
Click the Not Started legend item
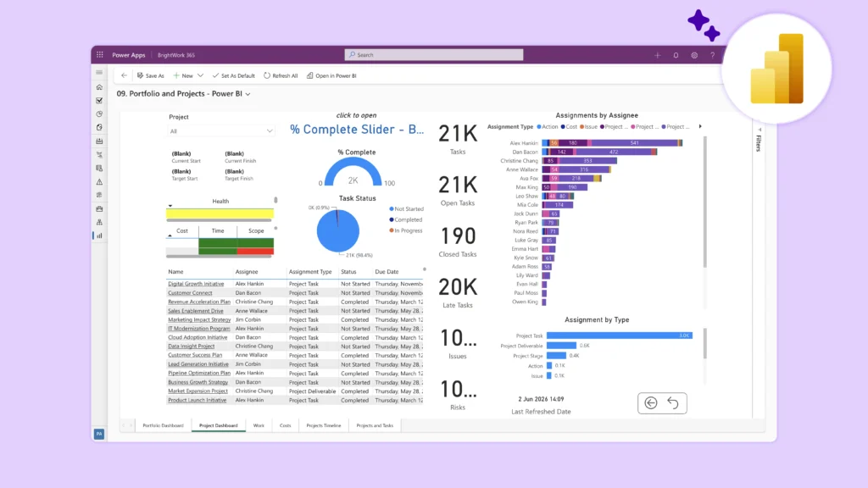click(x=406, y=209)
